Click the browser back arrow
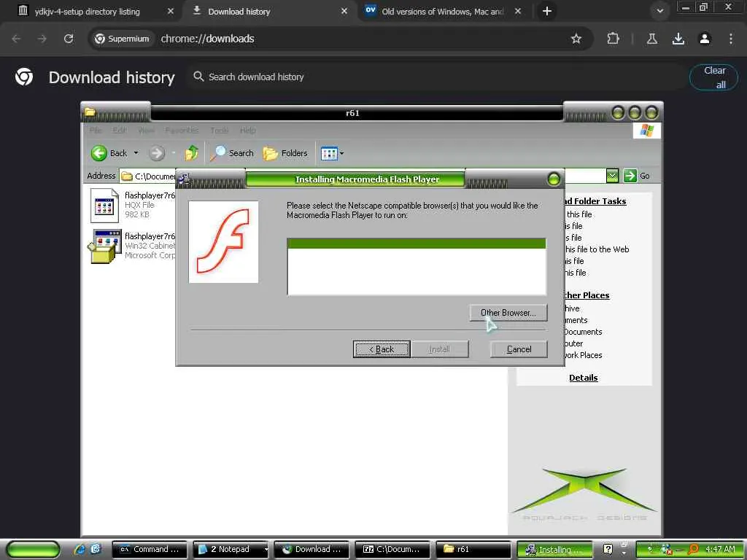 pyautogui.click(x=16, y=39)
